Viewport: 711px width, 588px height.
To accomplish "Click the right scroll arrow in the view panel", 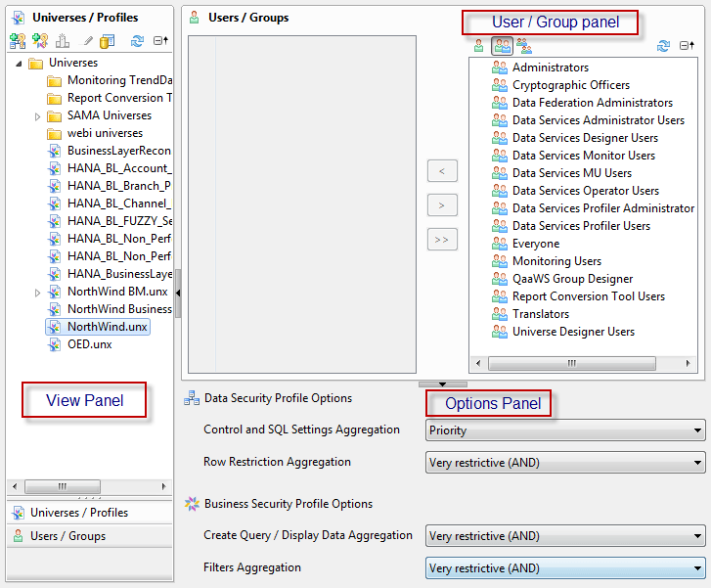I will [x=163, y=487].
